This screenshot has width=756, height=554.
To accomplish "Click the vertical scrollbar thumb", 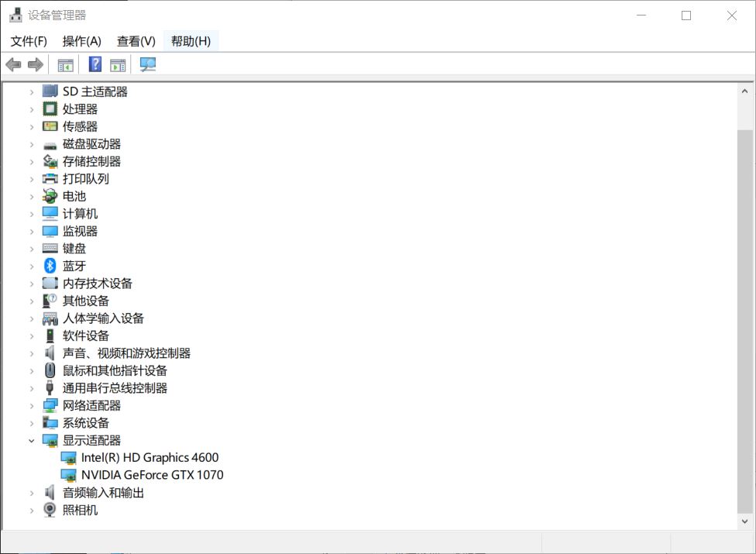I will coord(744,322).
